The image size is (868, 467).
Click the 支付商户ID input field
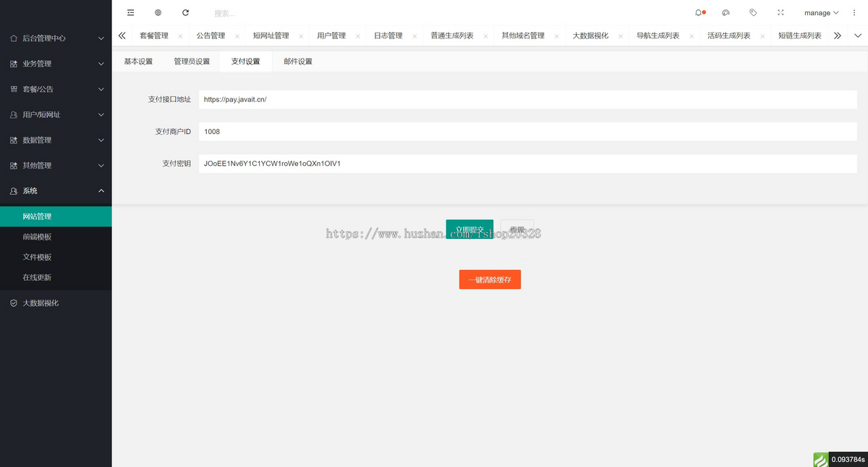tap(527, 132)
